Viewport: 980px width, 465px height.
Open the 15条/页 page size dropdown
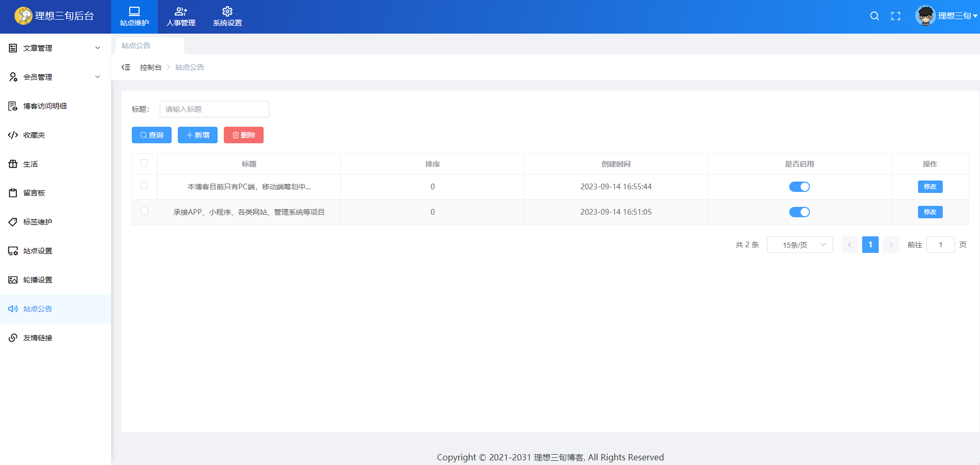tap(800, 245)
